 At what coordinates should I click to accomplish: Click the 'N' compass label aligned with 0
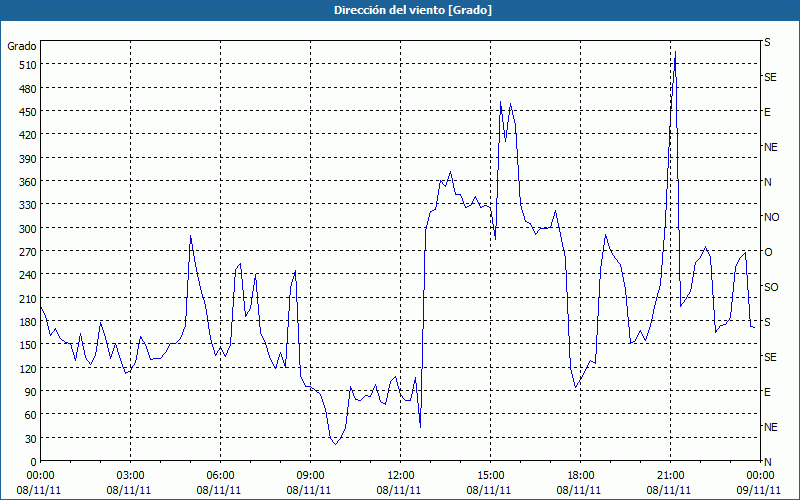[767, 462]
